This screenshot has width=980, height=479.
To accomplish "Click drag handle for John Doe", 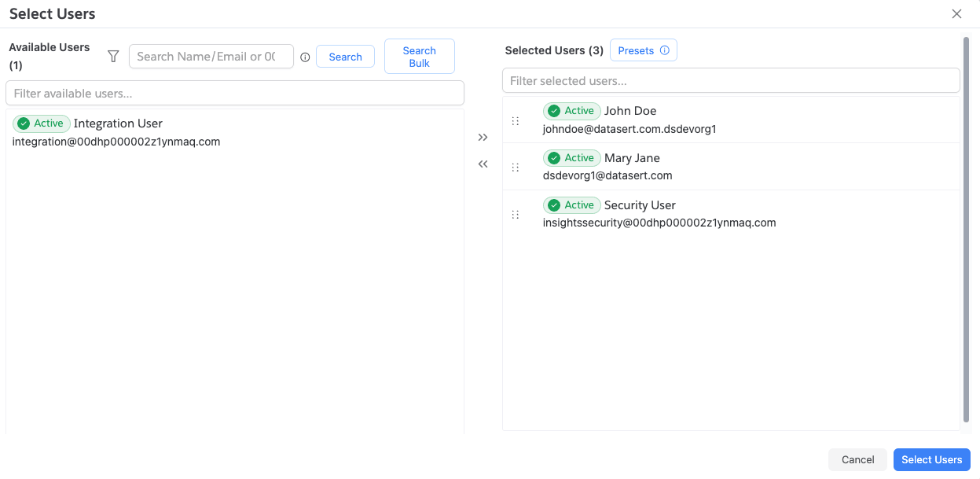I will point(516,121).
